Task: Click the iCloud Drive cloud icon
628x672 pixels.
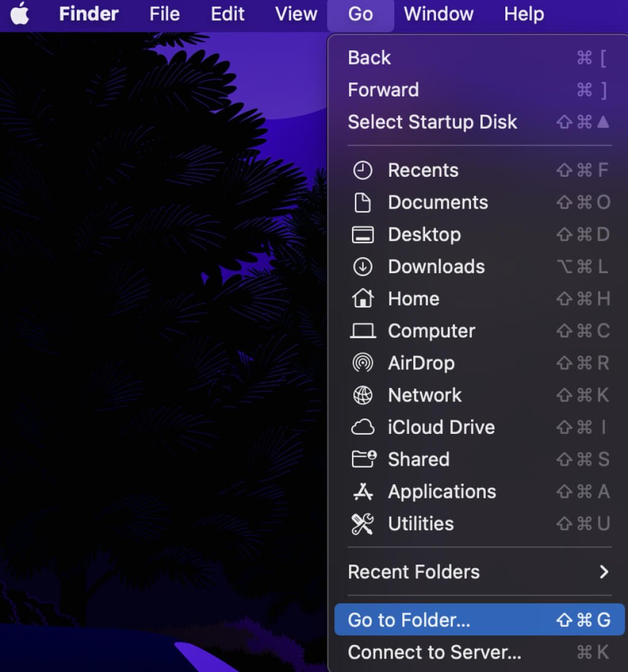Action: click(x=362, y=427)
